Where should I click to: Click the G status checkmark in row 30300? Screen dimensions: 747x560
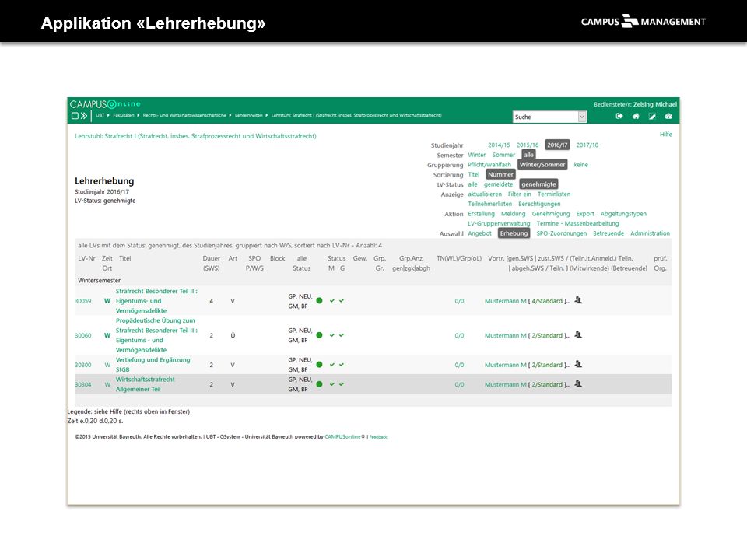click(x=342, y=365)
